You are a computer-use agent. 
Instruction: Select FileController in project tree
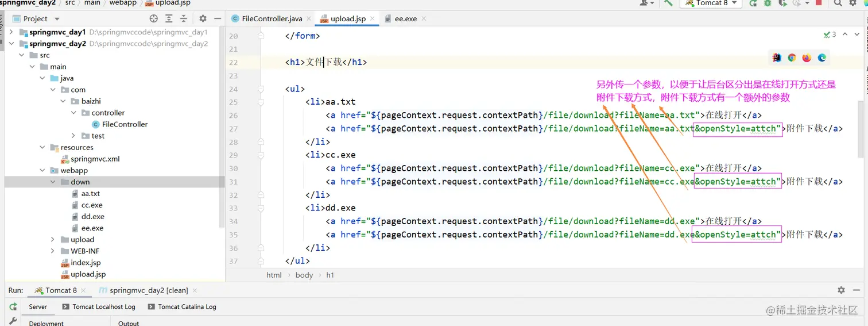(x=119, y=124)
